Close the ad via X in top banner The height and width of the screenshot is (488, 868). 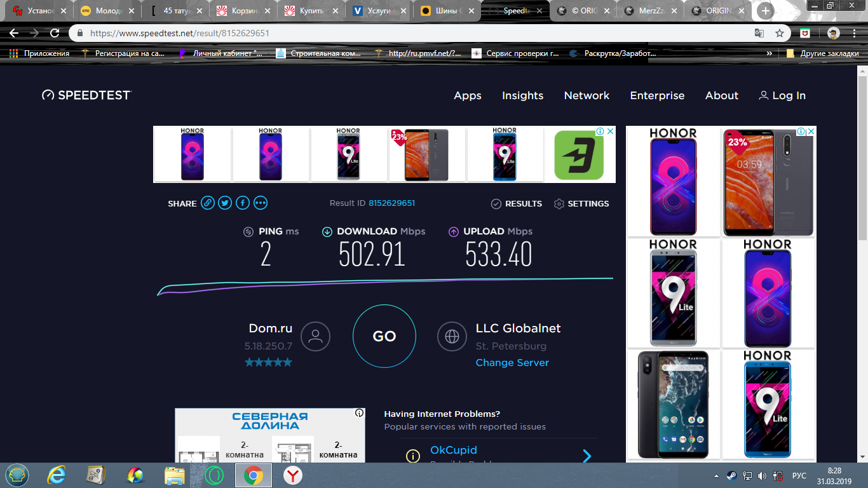(610, 131)
